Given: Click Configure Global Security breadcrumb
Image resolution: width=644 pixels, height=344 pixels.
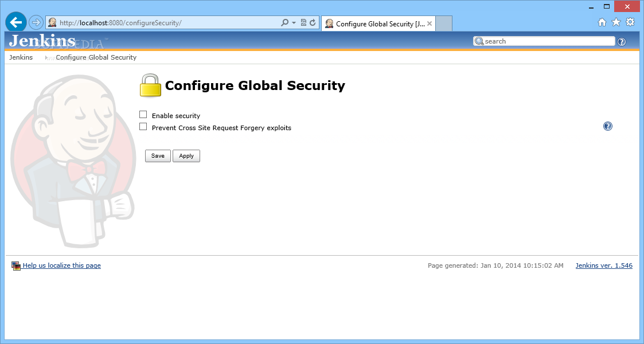Looking at the screenshot, I should click(x=96, y=57).
